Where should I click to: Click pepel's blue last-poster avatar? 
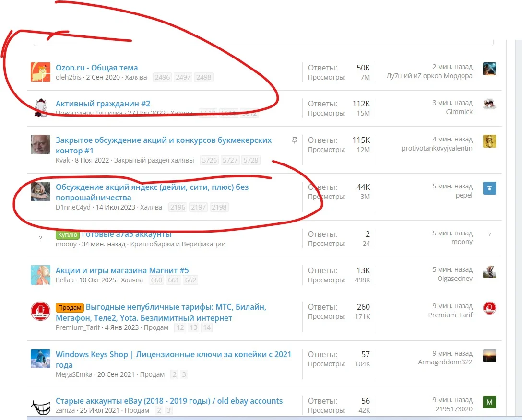(x=489, y=188)
